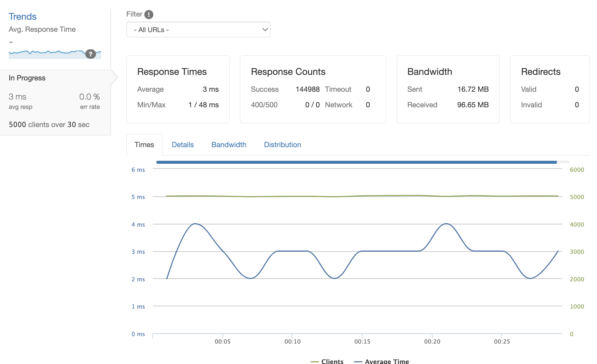Open the All URLs filter dropdown
The height and width of the screenshot is (364, 597).
(198, 30)
